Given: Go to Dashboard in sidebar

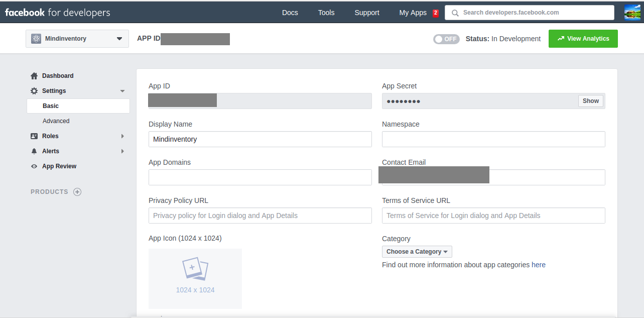Looking at the screenshot, I should (58, 76).
